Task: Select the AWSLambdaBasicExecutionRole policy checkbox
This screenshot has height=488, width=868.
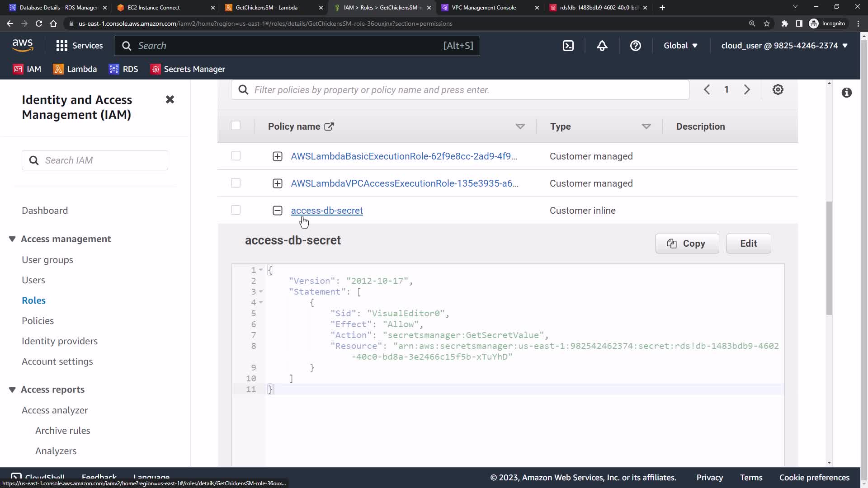Action: tap(236, 156)
